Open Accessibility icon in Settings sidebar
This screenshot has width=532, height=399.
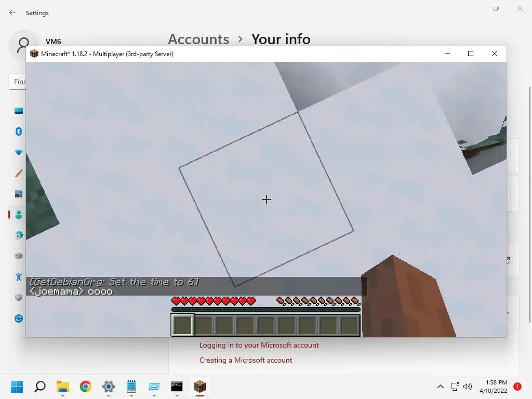click(19, 277)
